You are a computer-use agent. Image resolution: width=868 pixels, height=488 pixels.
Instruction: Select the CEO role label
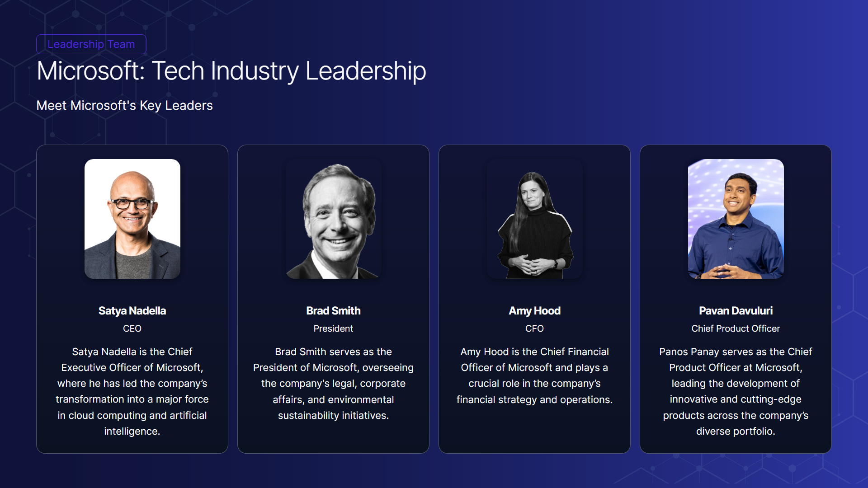pos(132,328)
